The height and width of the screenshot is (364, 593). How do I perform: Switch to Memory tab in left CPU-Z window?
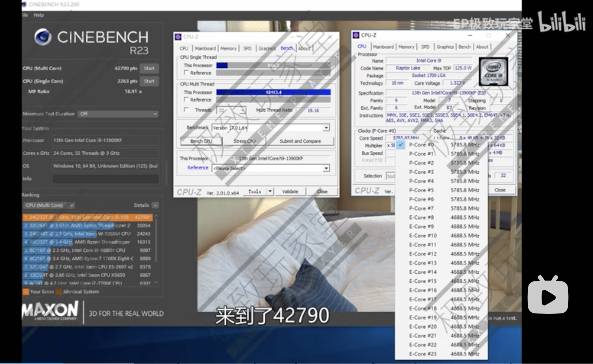tap(228, 48)
